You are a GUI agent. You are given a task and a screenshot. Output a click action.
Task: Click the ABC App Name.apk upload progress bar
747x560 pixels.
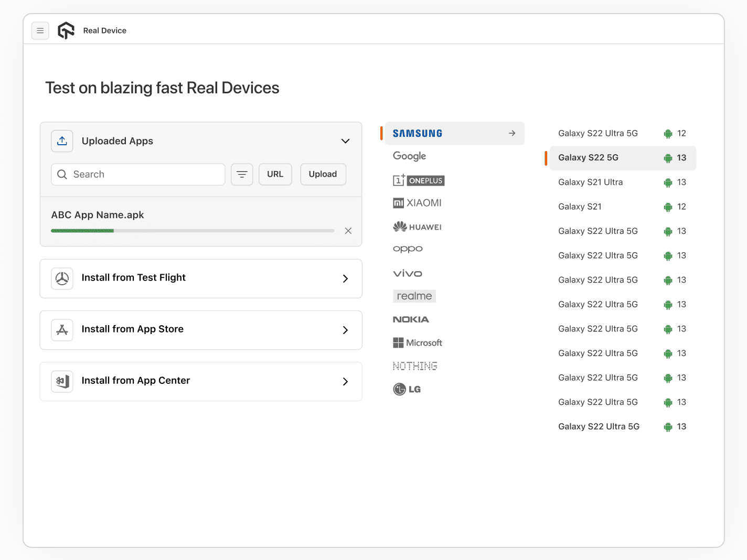tap(193, 230)
